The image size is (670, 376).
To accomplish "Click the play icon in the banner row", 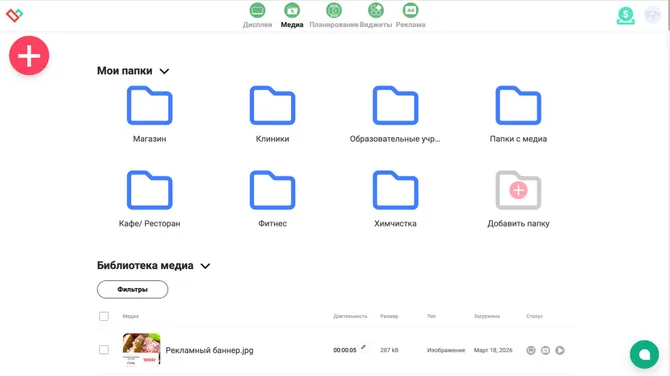I will click(x=560, y=350).
